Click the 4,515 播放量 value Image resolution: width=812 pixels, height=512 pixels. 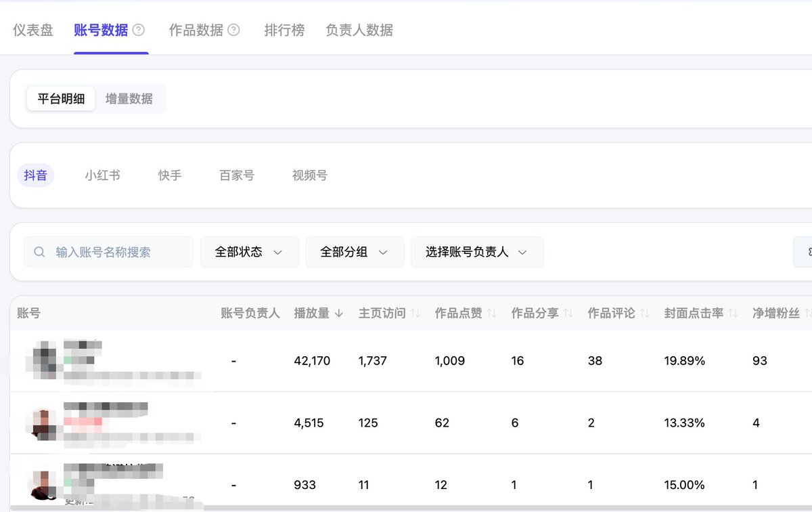[309, 423]
